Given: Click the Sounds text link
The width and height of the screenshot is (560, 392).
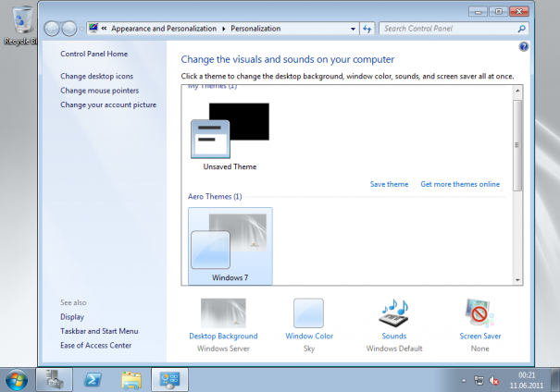Looking at the screenshot, I should pyautogui.click(x=394, y=336).
